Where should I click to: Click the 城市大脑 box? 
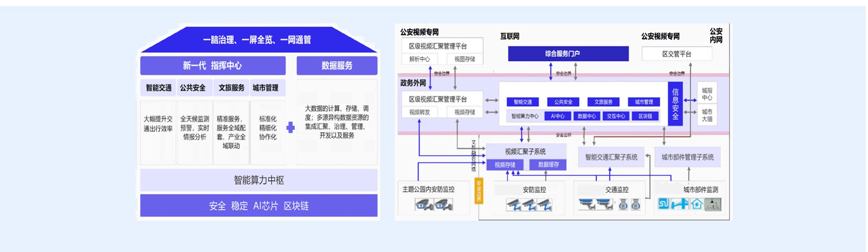click(x=707, y=115)
